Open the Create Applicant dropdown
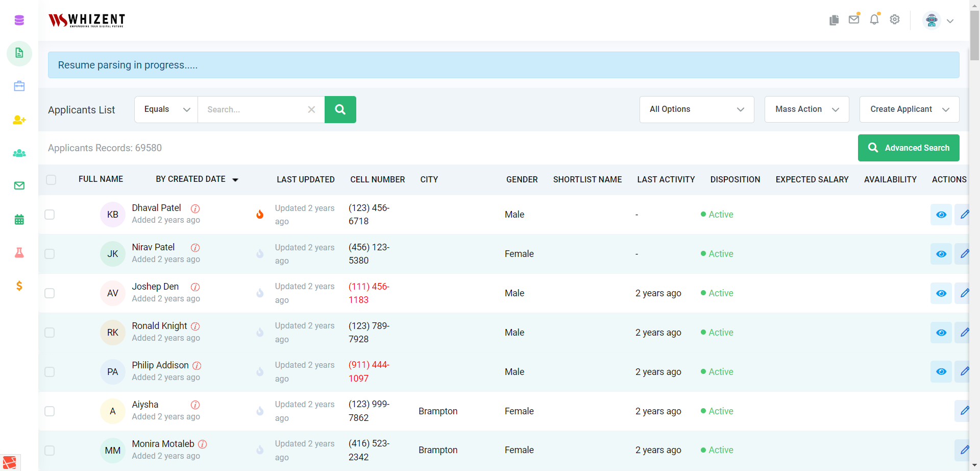980x471 pixels. 910,109
